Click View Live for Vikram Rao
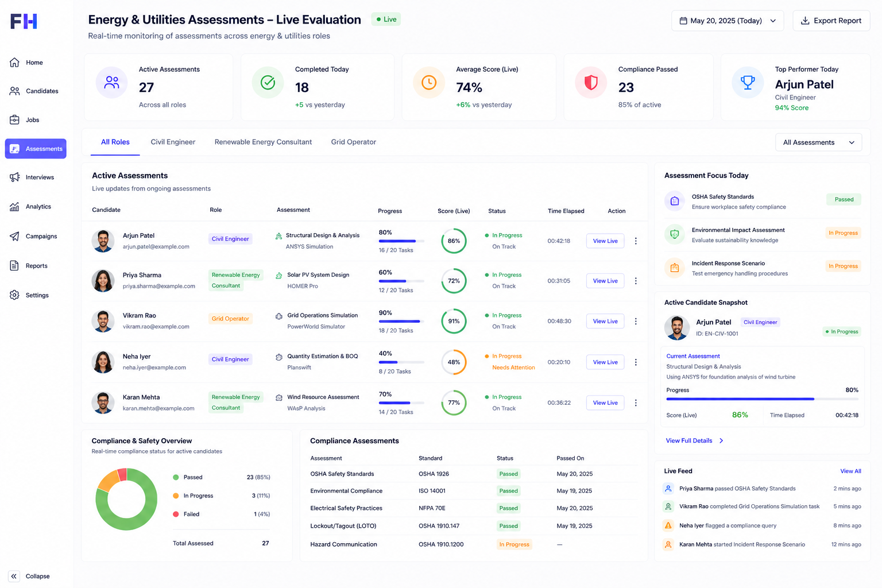Image resolution: width=882 pixels, height=588 pixels. pos(605,322)
